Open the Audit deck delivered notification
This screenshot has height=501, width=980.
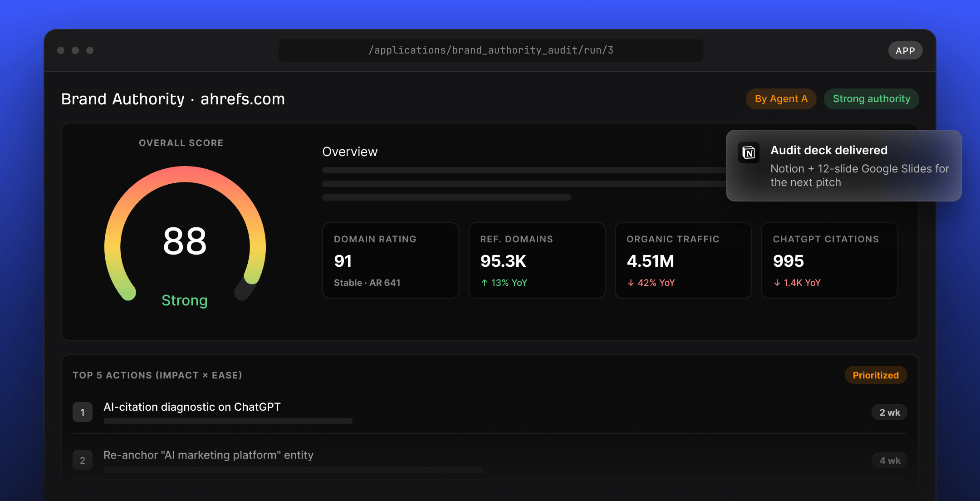(843, 166)
